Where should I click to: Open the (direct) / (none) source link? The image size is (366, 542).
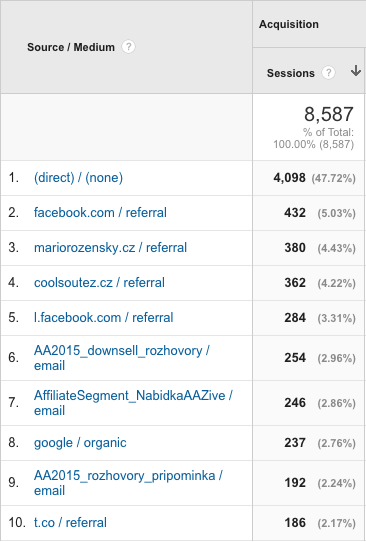[78, 178]
